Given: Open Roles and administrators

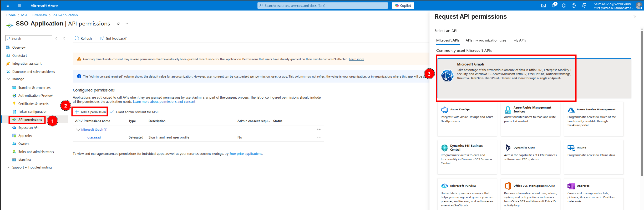Looking at the screenshot, I should coord(36,152).
